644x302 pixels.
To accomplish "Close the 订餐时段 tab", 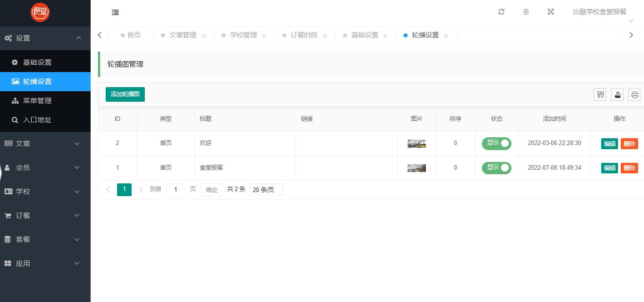I will [x=325, y=36].
